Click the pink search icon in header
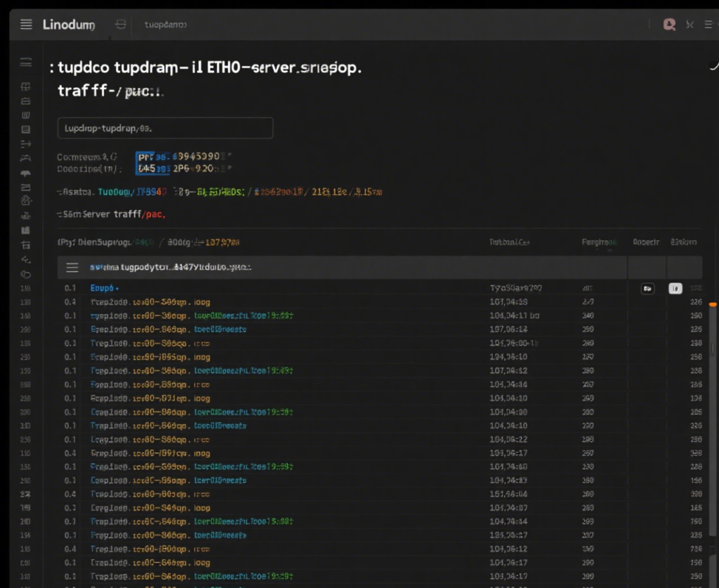This screenshot has width=719, height=588. [x=669, y=25]
